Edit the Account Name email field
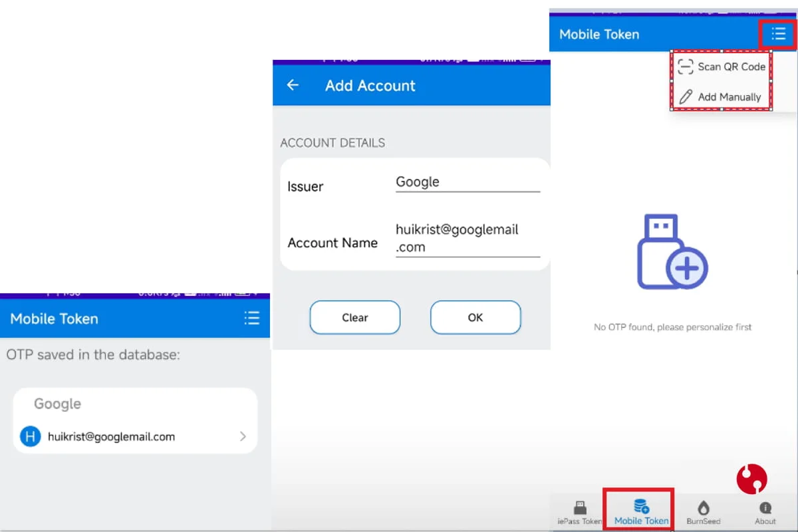 pos(467,238)
